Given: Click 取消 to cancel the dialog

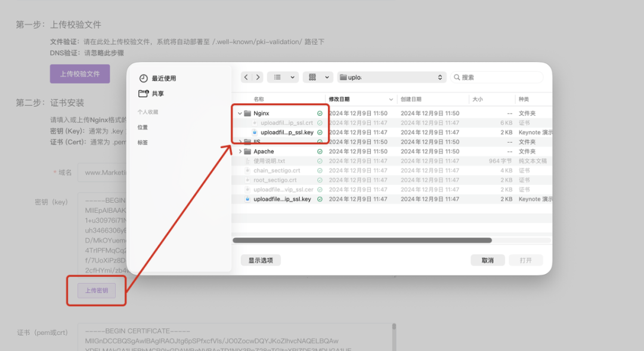Looking at the screenshot, I should [488, 260].
